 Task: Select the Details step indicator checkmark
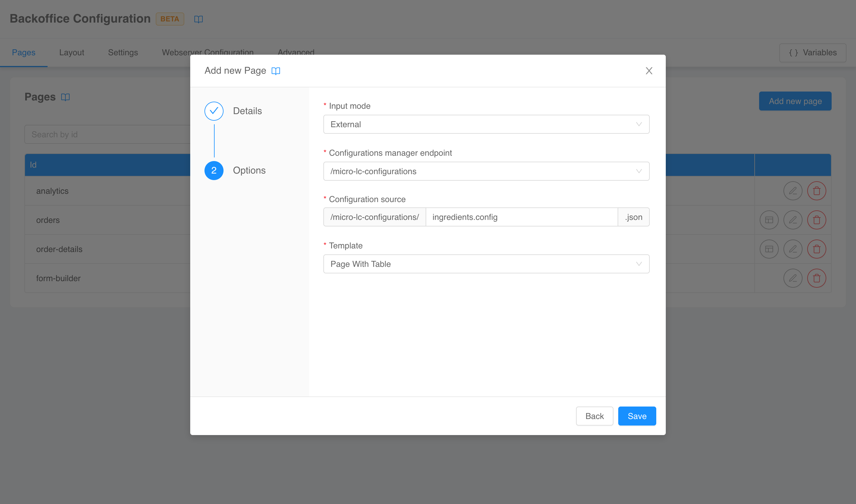coord(214,111)
